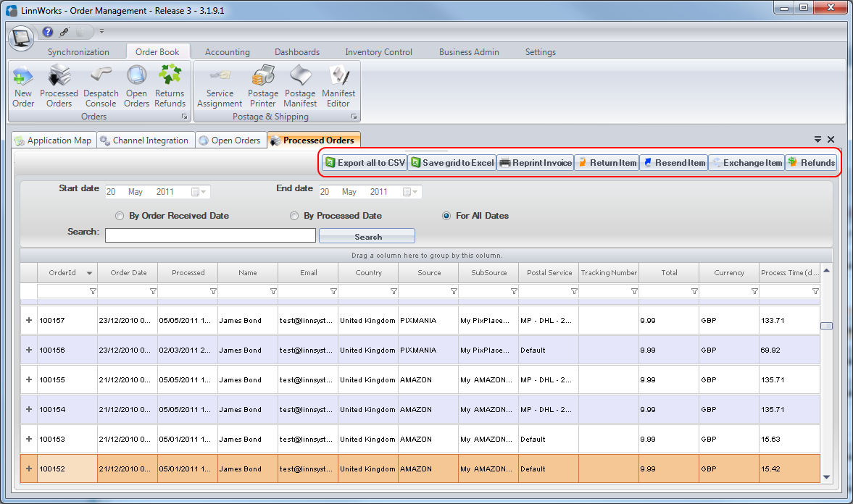The image size is (853, 504).
Task: Click into the Search text field
Action: click(210, 236)
